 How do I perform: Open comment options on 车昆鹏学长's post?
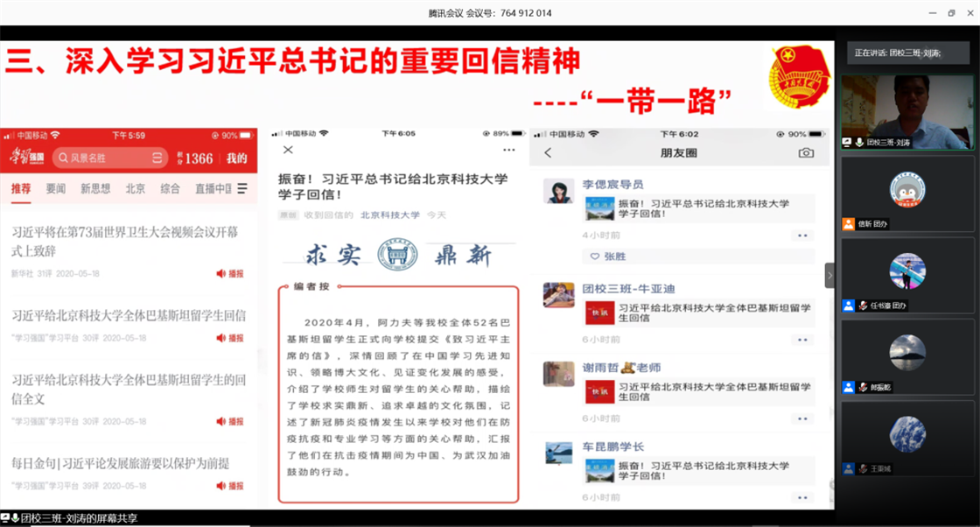point(802,497)
